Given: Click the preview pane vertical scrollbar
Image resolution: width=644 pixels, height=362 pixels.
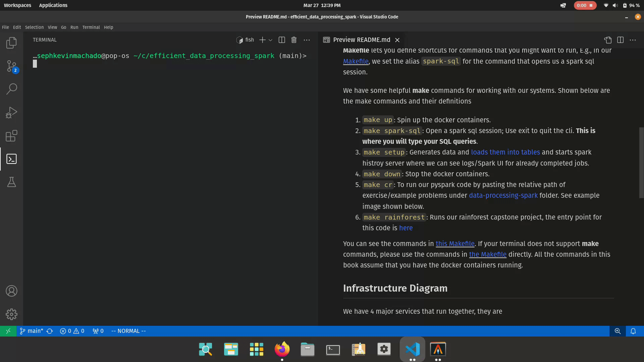Looking at the screenshot, I should click(641, 163).
